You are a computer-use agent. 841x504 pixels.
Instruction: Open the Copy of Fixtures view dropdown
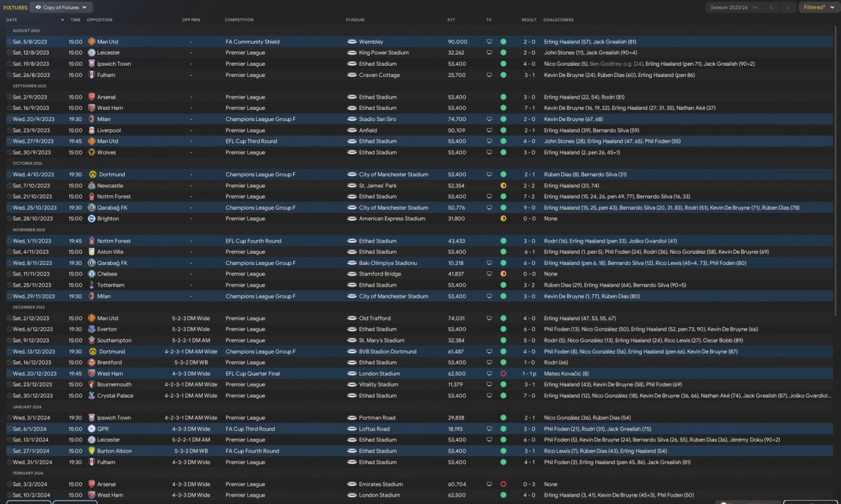click(61, 7)
